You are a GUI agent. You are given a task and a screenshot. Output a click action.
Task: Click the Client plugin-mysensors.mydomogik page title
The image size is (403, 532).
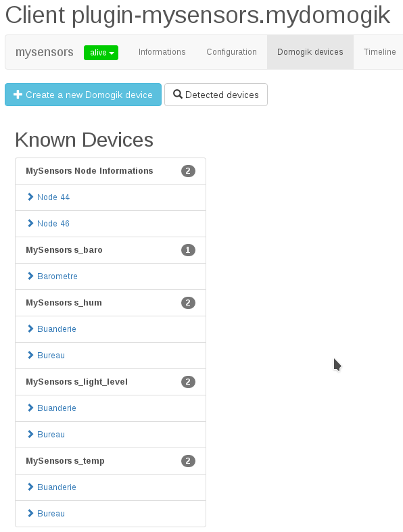pyautogui.click(x=198, y=16)
